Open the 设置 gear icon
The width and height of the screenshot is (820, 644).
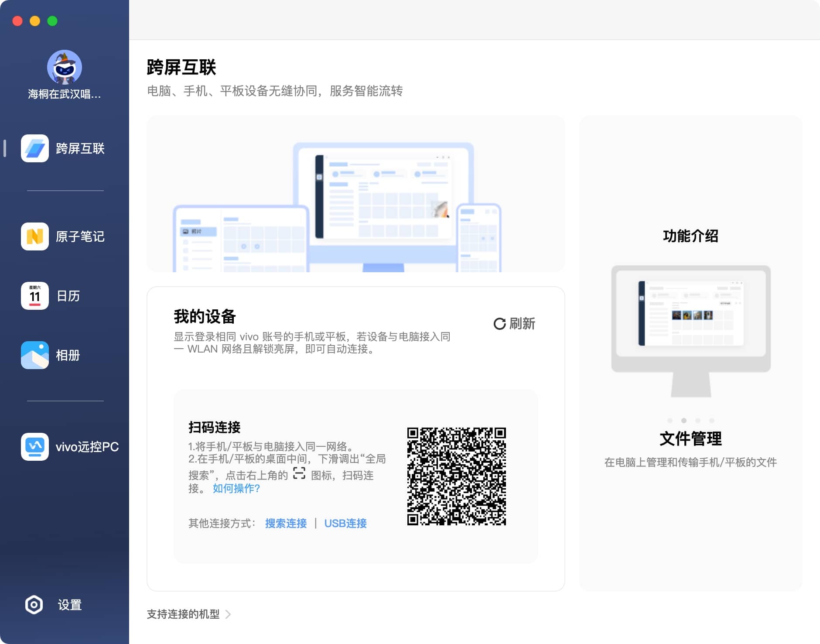34,605
